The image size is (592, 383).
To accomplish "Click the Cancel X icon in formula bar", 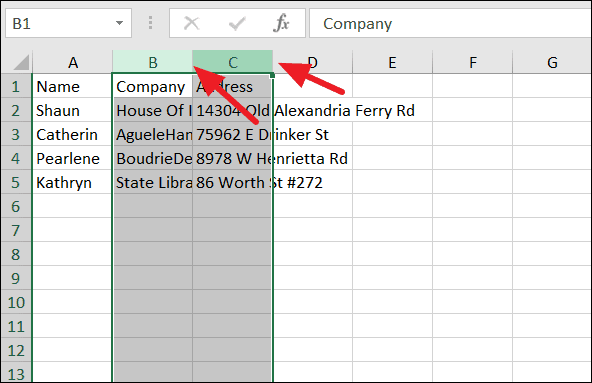I will pyautogui.click(x=191, y=23).
